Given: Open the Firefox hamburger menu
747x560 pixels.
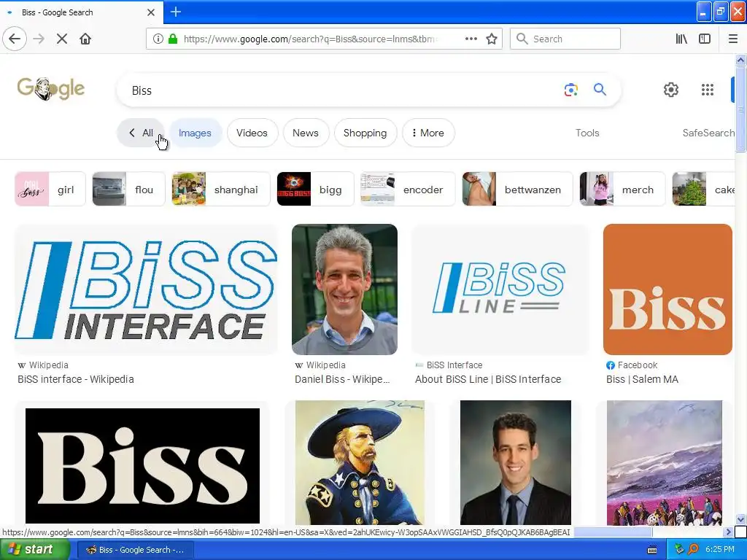Looking at the screenshot, I should tap(732, 39).
